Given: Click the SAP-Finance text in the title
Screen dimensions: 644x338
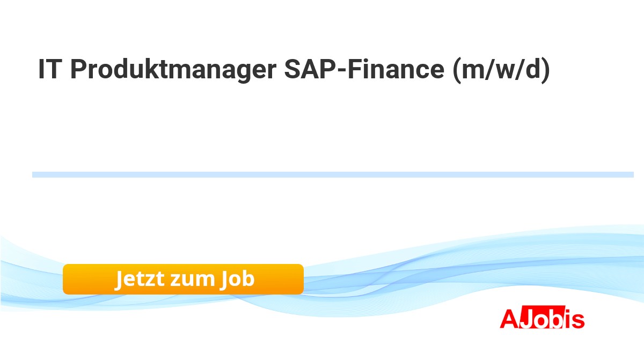Looking at the screenshot, I should pyautogui.click(x=364, y=70).
